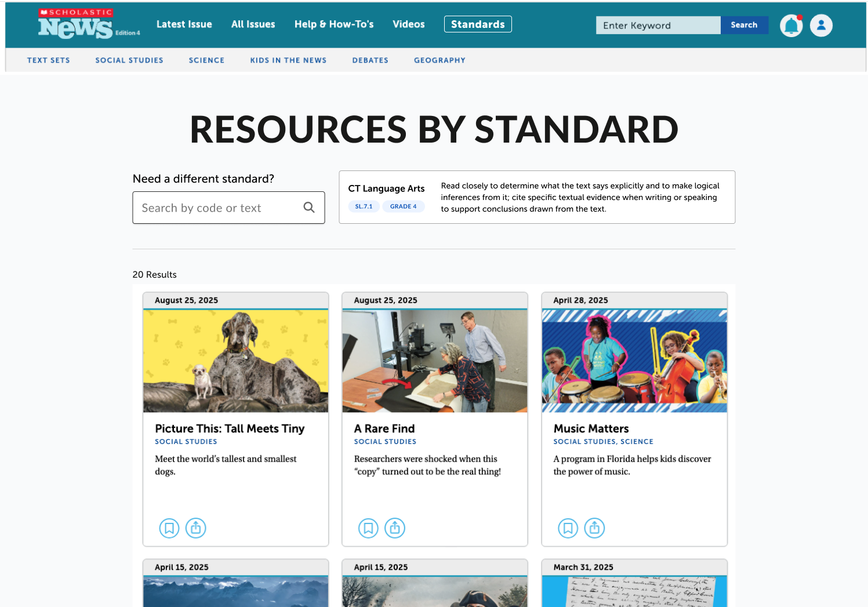The image size is (868, 607).
Task: Click the magnifier icon in standard search
Action: tap(309, 208)
